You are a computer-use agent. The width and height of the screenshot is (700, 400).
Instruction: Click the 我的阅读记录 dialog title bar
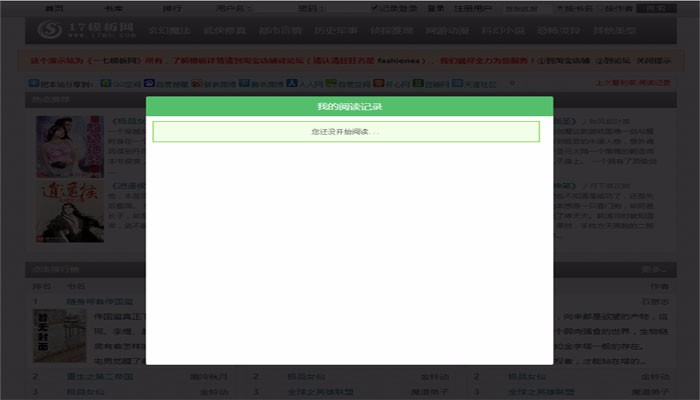pos(350,106)
